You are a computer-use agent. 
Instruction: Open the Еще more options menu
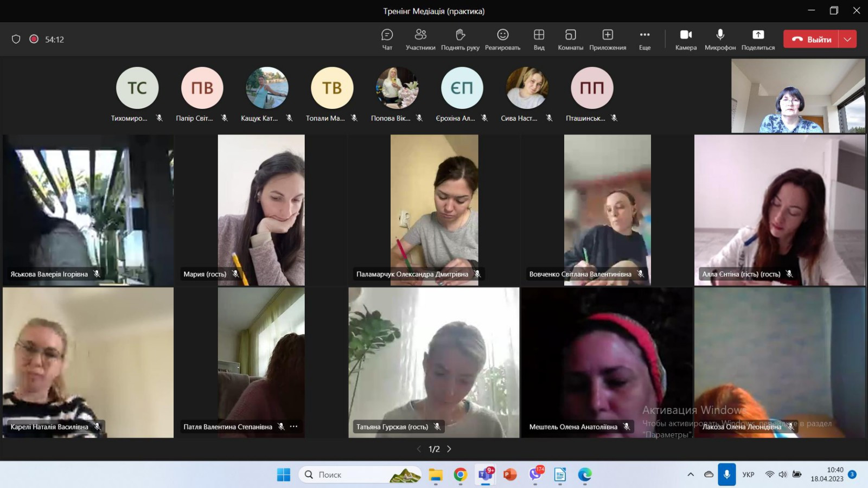[x=644, y=40]
